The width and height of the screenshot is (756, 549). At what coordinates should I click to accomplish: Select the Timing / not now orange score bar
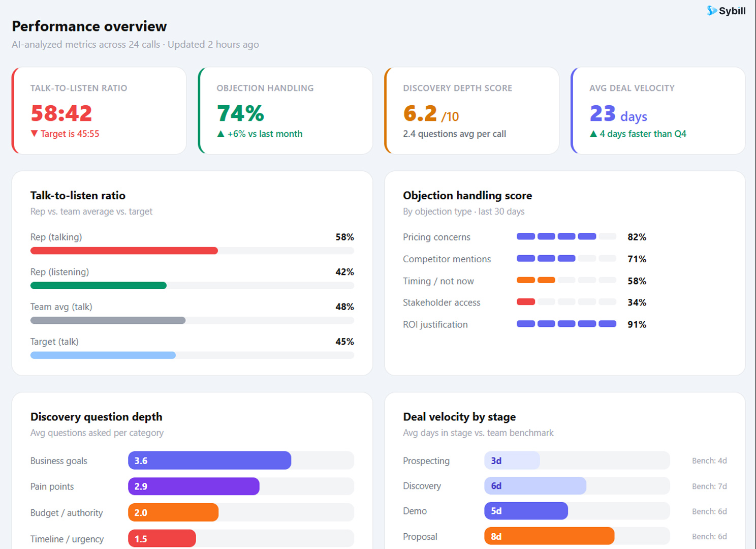tap(536, 280)
